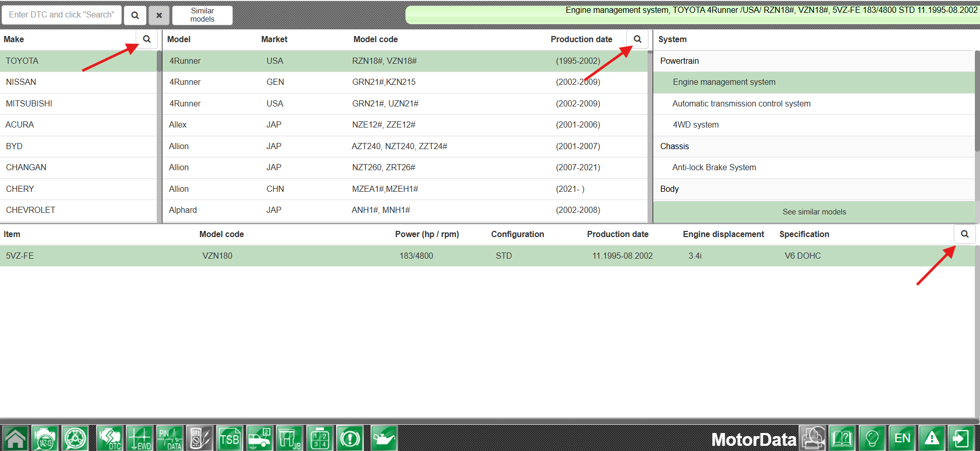Open EWD wiring diagrams icon

pos(139,439)
